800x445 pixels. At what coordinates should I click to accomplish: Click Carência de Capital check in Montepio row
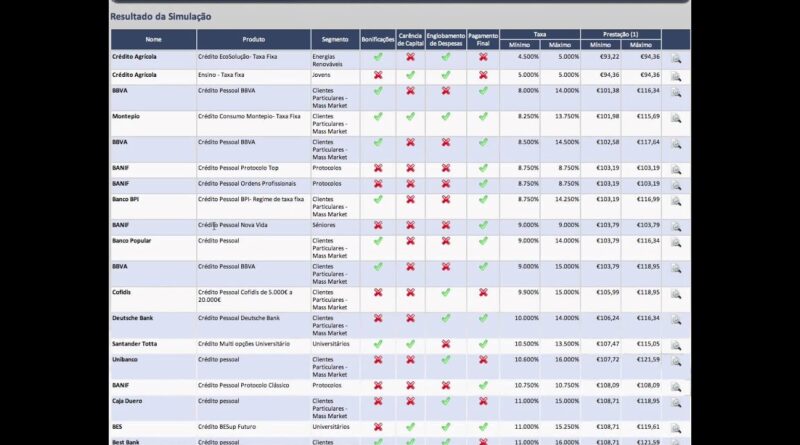pyautogui.click(x=410, y=116)
